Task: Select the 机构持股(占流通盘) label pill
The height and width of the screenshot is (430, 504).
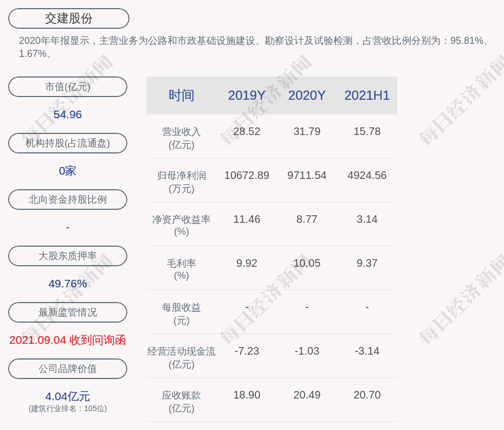Action: point(68,143)
